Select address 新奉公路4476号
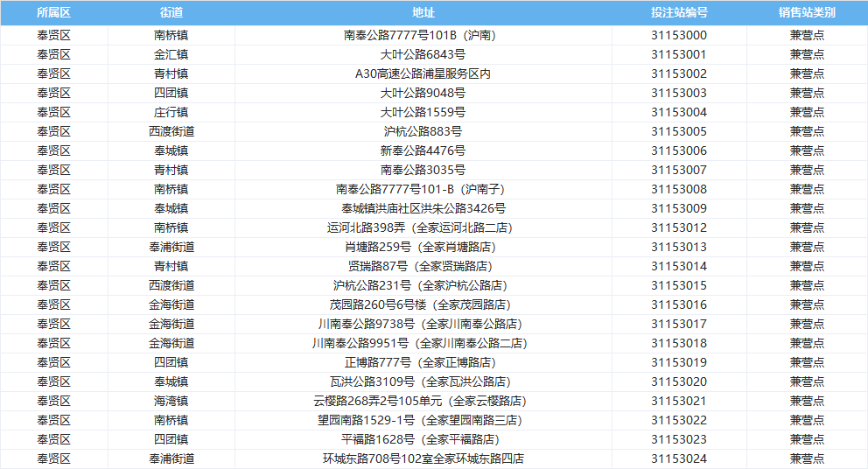 [423, 150]
